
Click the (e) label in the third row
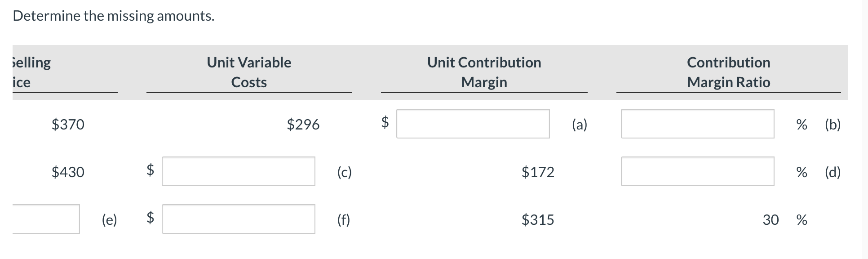(109, 219)
